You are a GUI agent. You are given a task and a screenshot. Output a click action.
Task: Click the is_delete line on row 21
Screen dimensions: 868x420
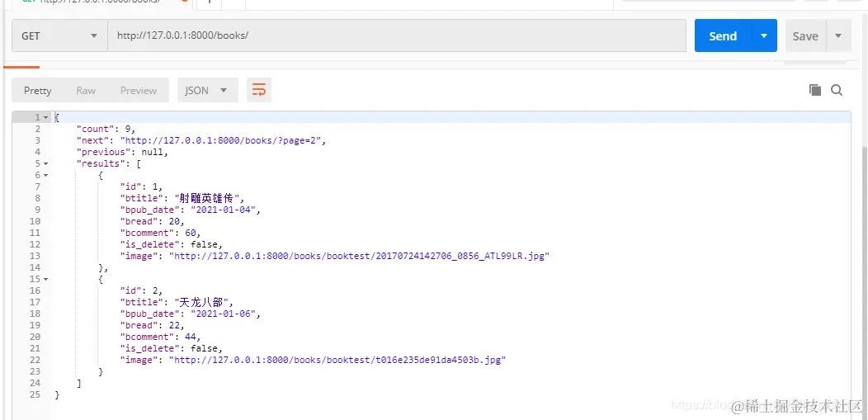[171, 348]
